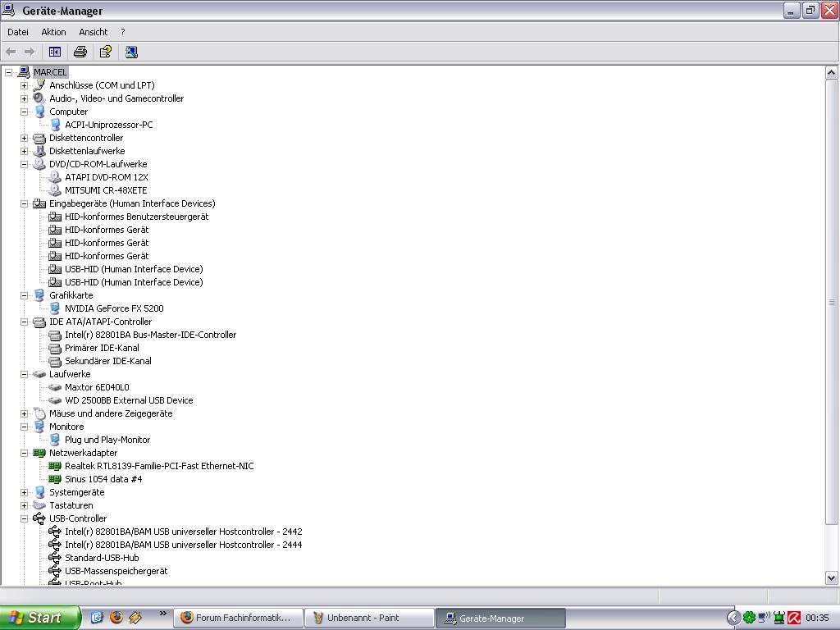The width and height of the screenshot is (840, 630).
Task: Collapse the Eingabegeräte (Human Interface Devices) node
Action: pyautogui.click(x=24, y=203)
